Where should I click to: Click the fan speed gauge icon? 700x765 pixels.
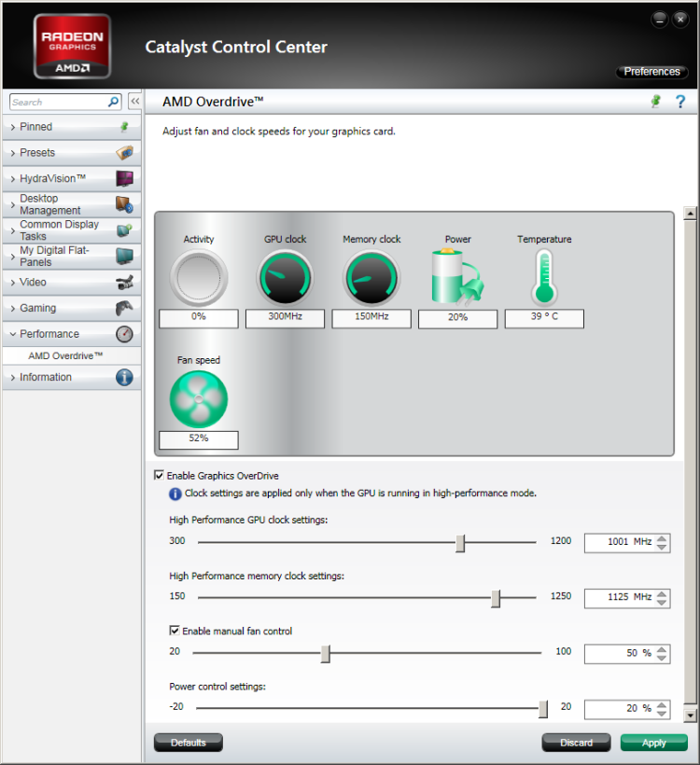[x=198, y=398]
